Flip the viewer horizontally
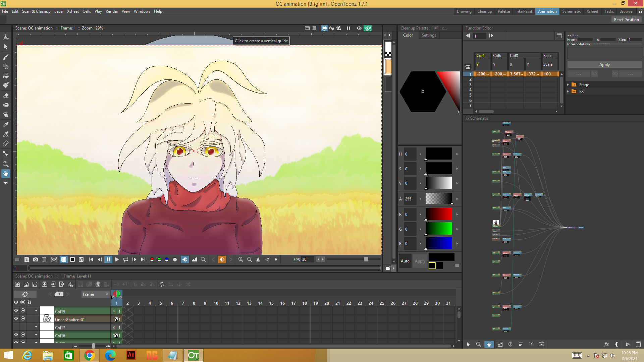 [258, 259]
